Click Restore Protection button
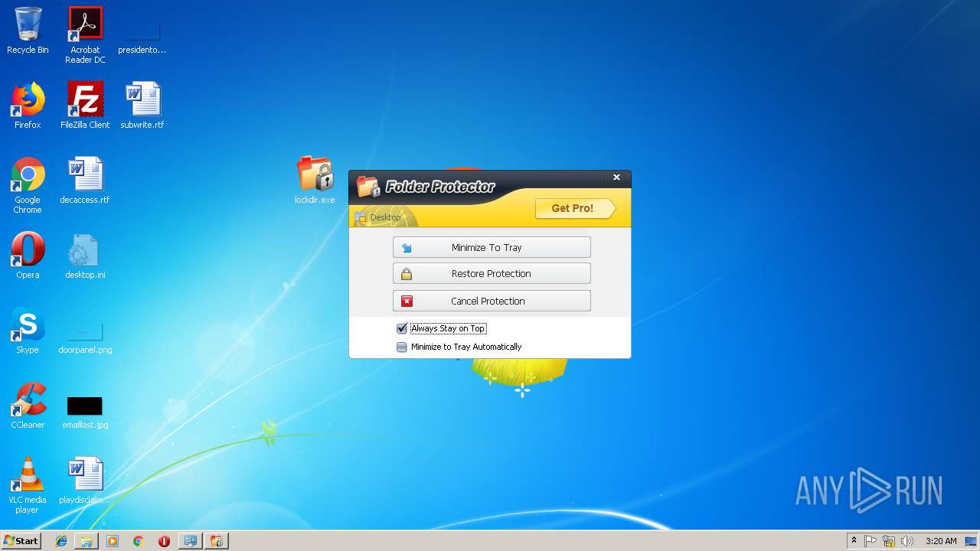Viewport: 980px width, 551px height. click(492, 273)
